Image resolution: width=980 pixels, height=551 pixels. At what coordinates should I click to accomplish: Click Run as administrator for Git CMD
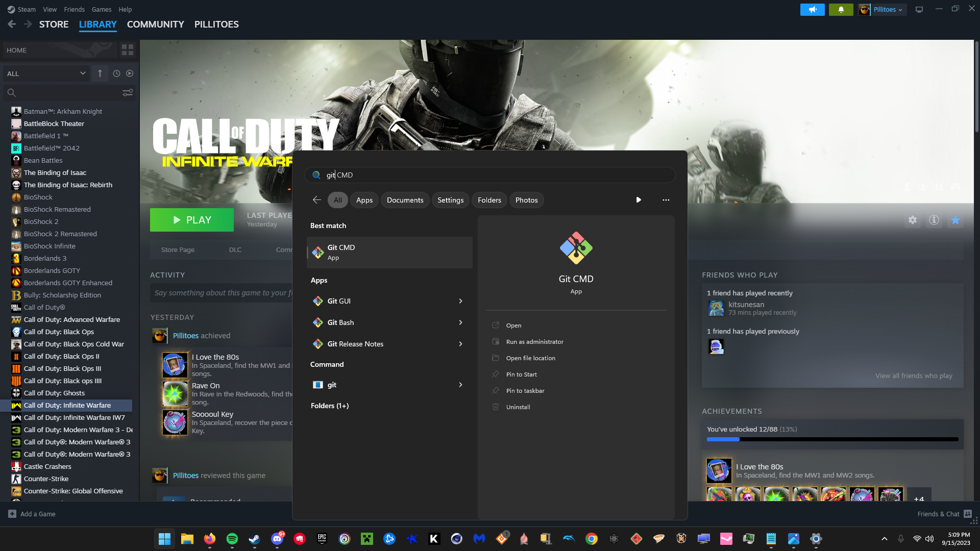pos(534,342)
